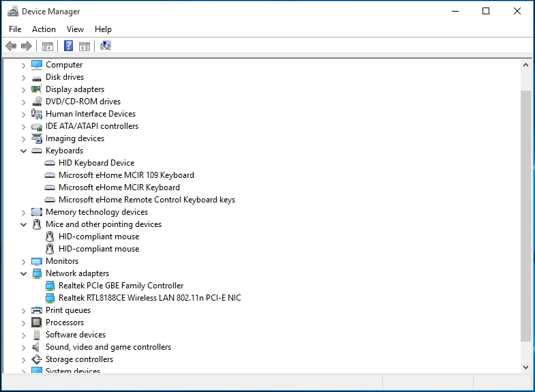
Task: Click the Back arrow toolbar icon
Action: point(11,46)
